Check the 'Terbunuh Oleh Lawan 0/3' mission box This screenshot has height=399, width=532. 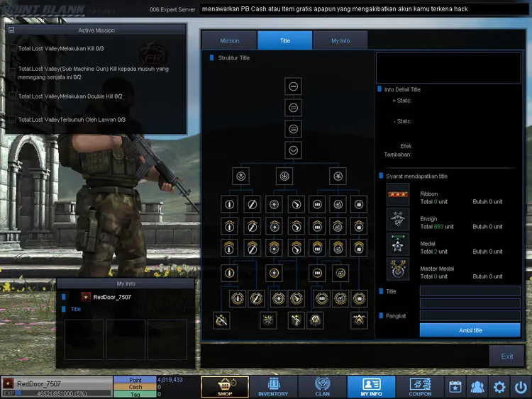click(x=13, y=119)
